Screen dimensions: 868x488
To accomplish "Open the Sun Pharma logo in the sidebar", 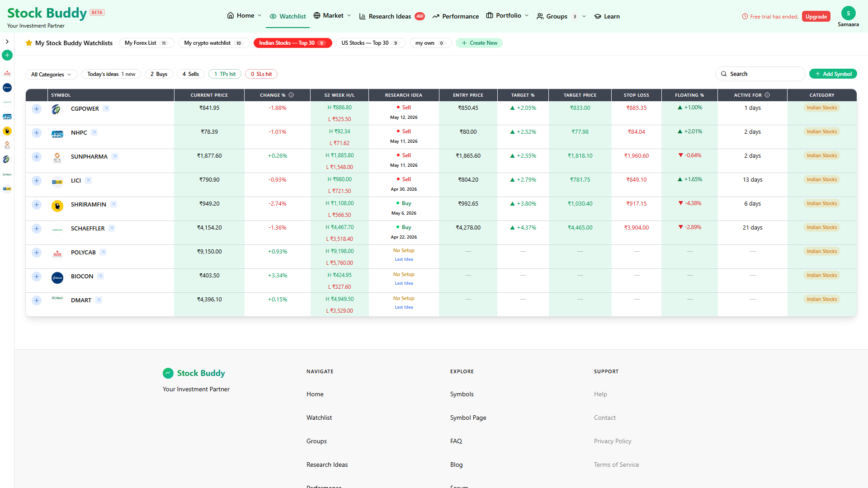I will click(7, 145).
